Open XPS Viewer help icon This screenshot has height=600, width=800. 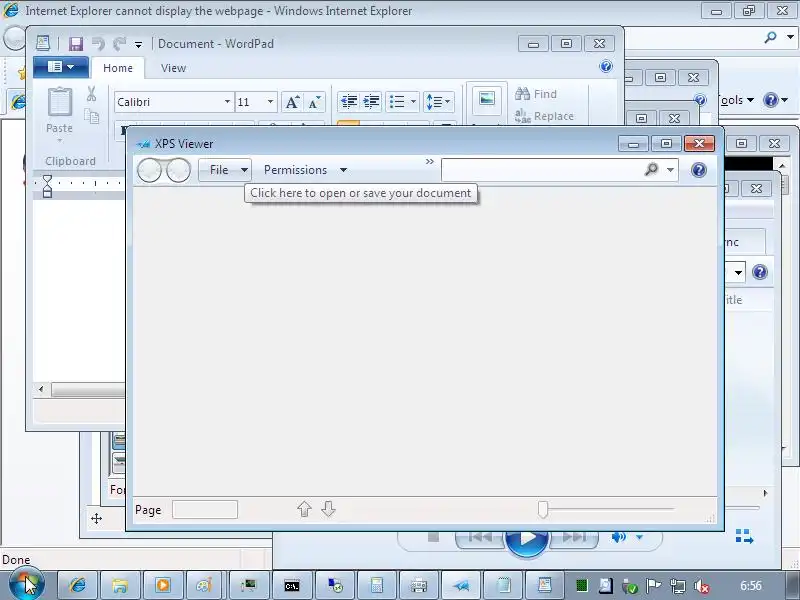[x=698, y=169]
